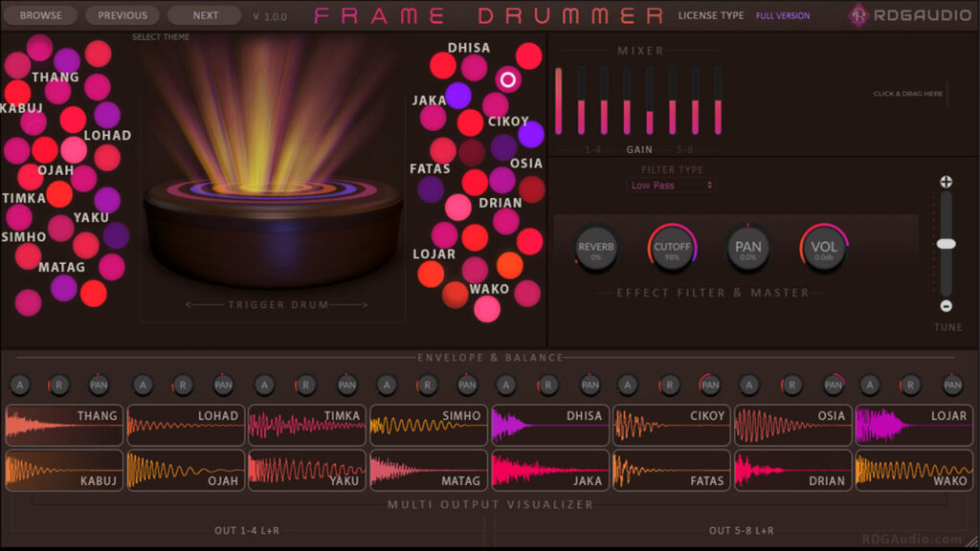Select the FATAS waveform slot
The width and height of the screenshot is (980, 551).
(x=671, y=471)
